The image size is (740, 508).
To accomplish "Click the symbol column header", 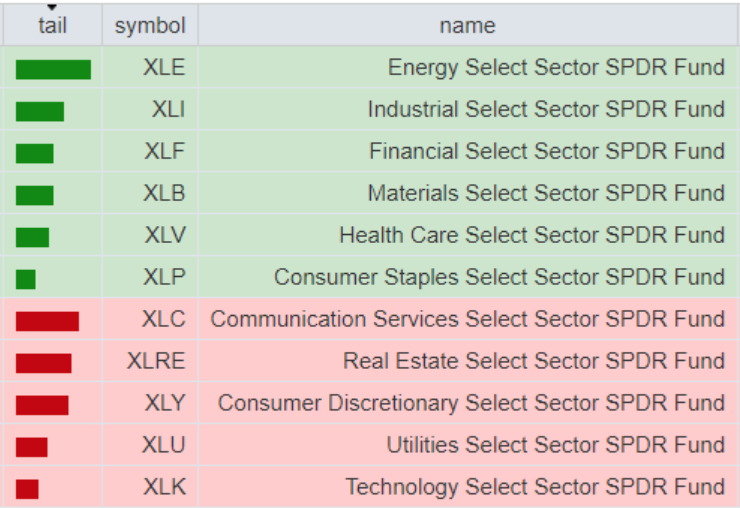I will click(x=150, y=25).
